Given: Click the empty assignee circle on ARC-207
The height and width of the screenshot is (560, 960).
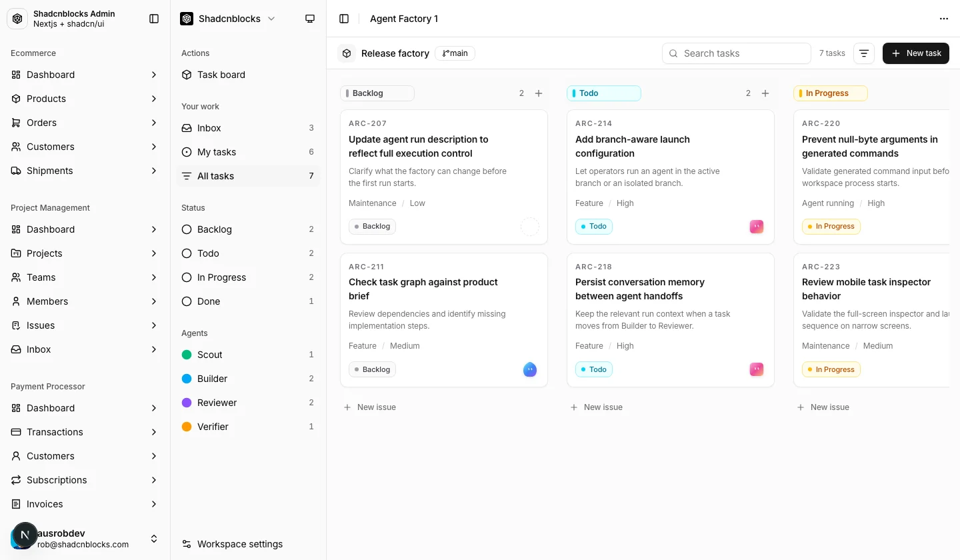Looking at the screenshot, I should 530,227.
